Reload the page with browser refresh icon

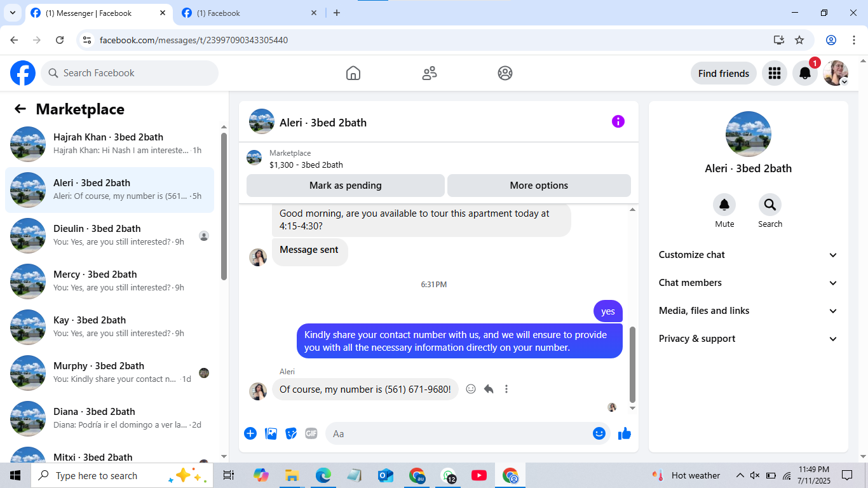pos(60,40)
